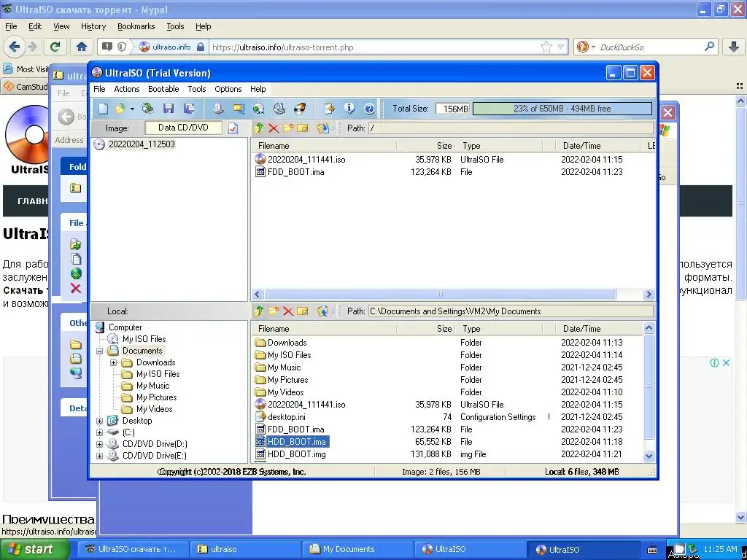Click the browser Reload button
The image size is (747, 560).
(x=55, y=47)
